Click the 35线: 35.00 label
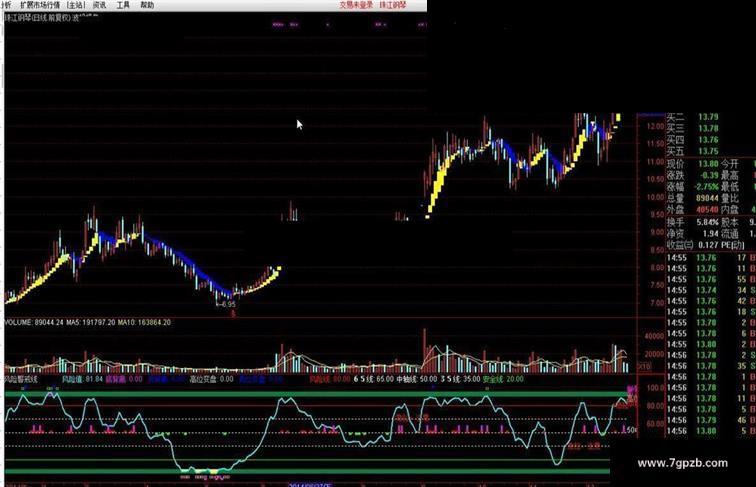Screen dimensions: 756x487 click(460, 379)
